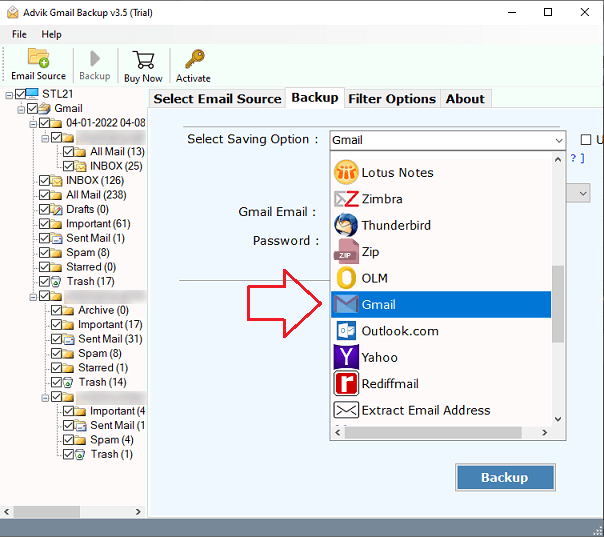The image size is (604, 537).
Task: Click the Advik app icon in title bar
Action: tap(13, 12)
